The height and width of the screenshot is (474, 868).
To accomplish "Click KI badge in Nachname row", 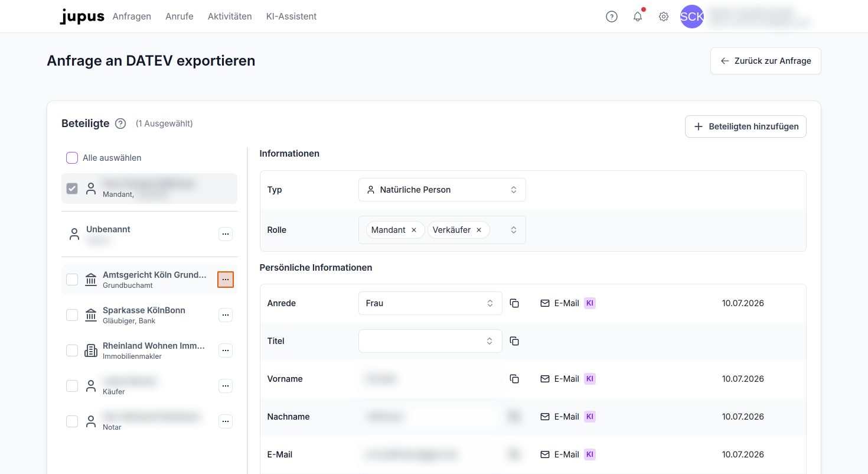I will (x=590, y=417).
